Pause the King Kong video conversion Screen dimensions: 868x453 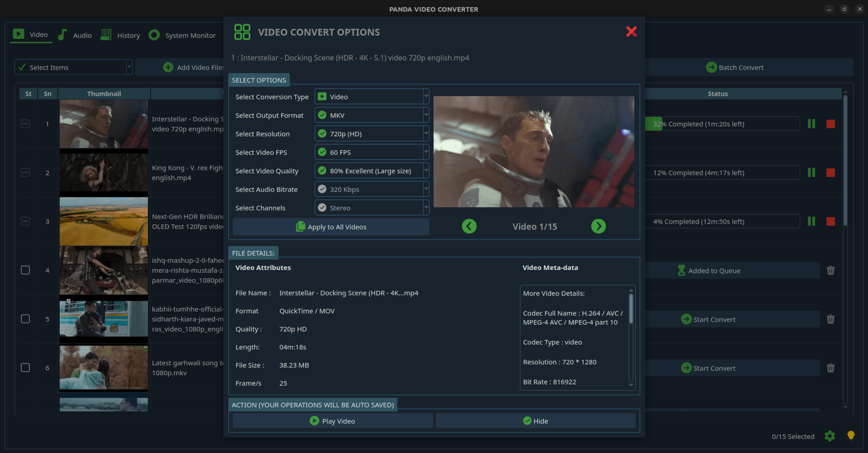[811, 173]
